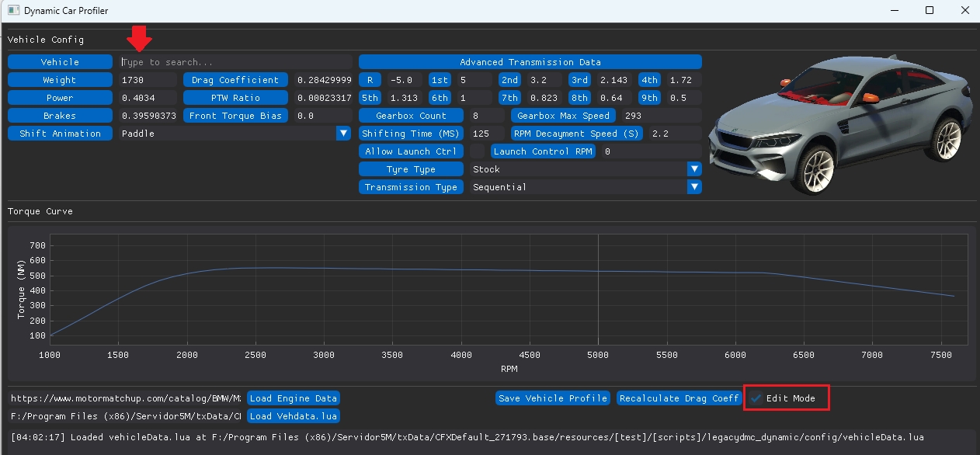Click the 1st gear ratio field

pos(474,80)
